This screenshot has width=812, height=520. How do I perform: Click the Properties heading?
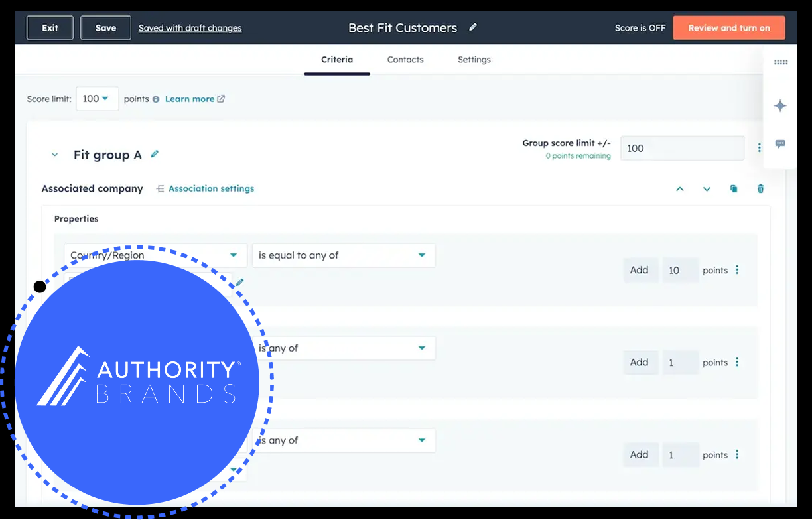[x=76, y=219]
